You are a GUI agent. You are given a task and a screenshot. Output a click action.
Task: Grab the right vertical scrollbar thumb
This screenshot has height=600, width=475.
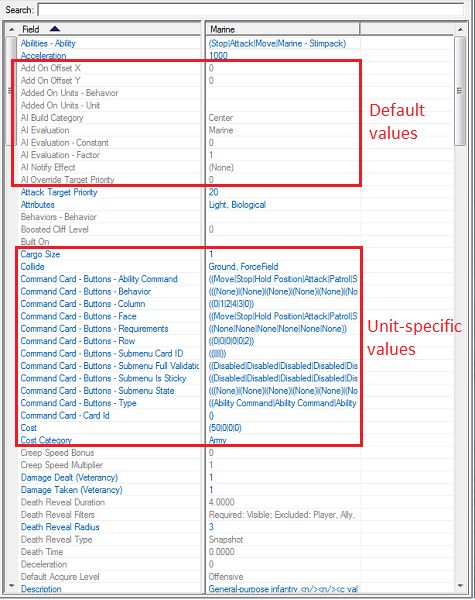point(460,91)
